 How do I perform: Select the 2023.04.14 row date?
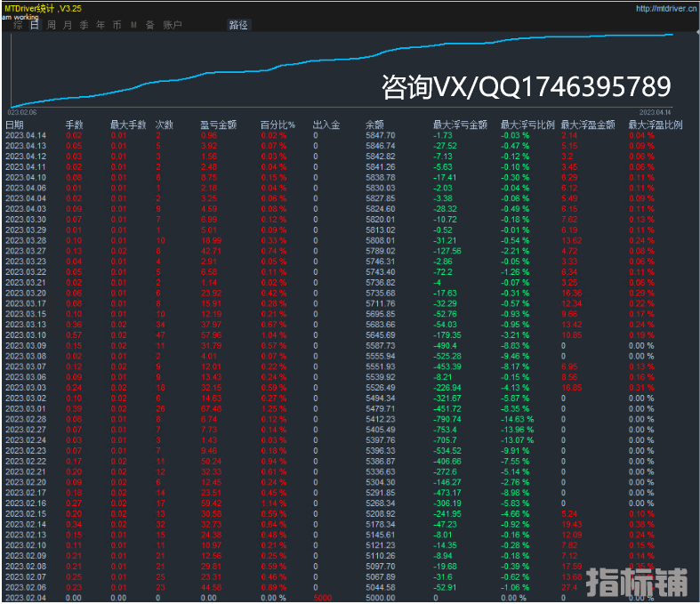point(25,135)
